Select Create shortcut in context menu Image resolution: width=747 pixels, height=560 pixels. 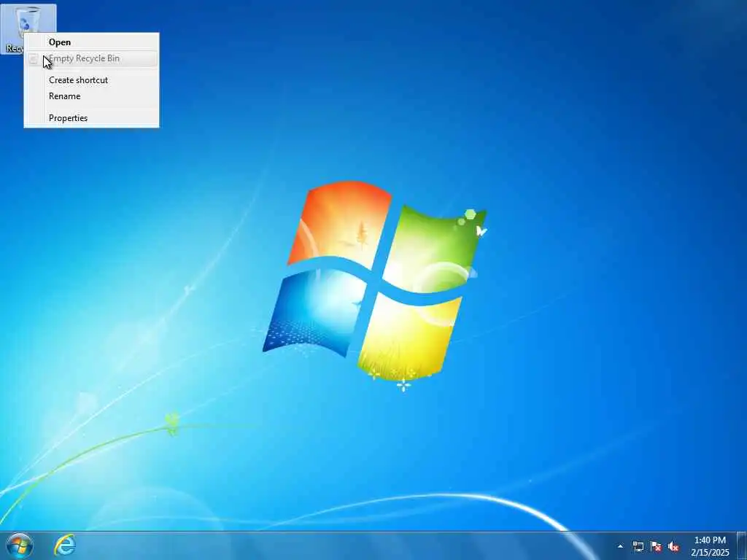point(91,80)
